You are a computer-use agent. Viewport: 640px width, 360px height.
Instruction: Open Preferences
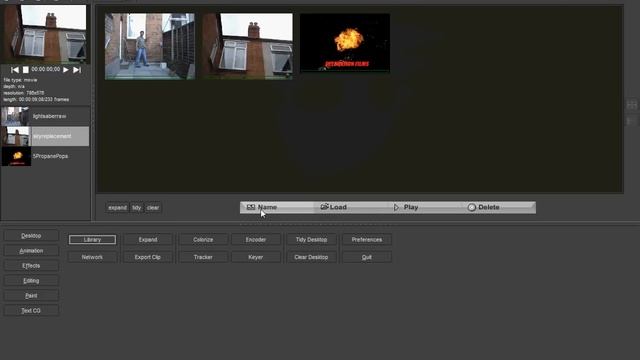click(x=367, y=240)
